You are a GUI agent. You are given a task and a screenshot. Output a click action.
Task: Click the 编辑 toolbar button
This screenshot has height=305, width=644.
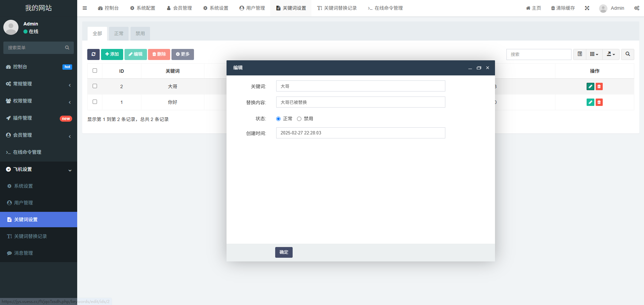(x=136, y=54)
